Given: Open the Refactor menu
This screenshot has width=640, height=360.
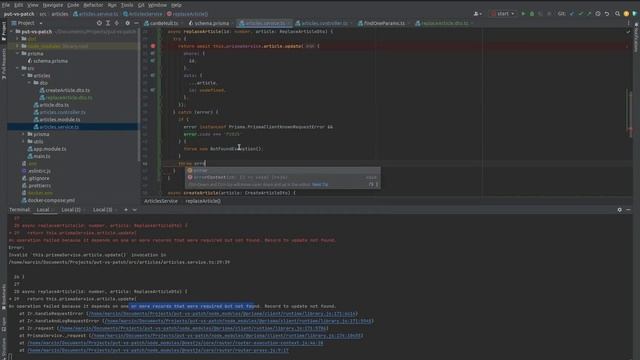Looking at the screenshot, I should coord(93,5).
